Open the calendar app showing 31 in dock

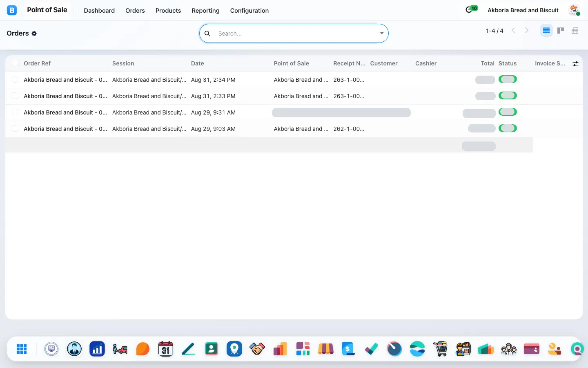pyautogui.click(x=166, y=349)
